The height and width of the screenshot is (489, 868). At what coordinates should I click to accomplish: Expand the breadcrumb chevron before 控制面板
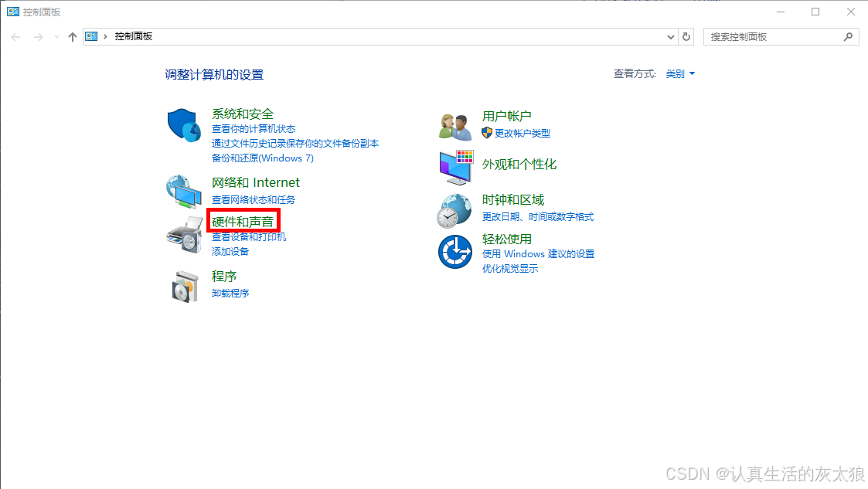coord(105,36)
